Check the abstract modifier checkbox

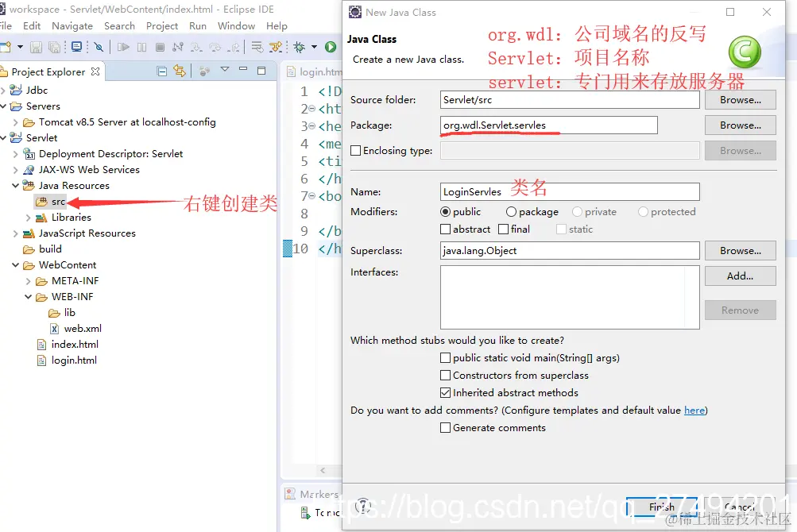pyautogui.click(x=445, y=229)
